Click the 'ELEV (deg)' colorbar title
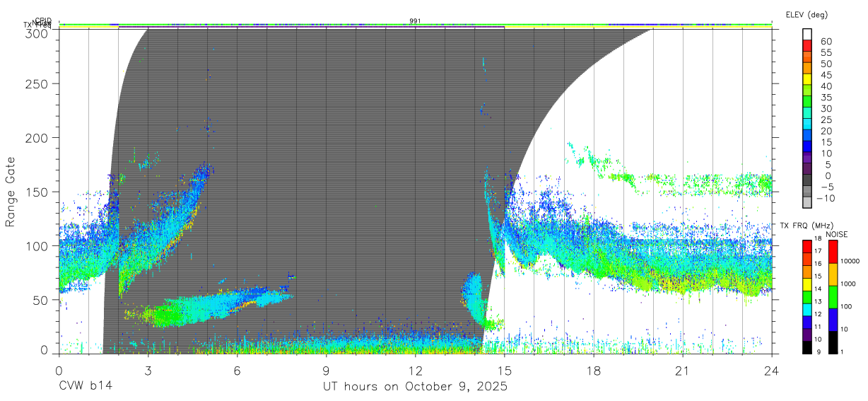868x401 pixels. (807, 14)
